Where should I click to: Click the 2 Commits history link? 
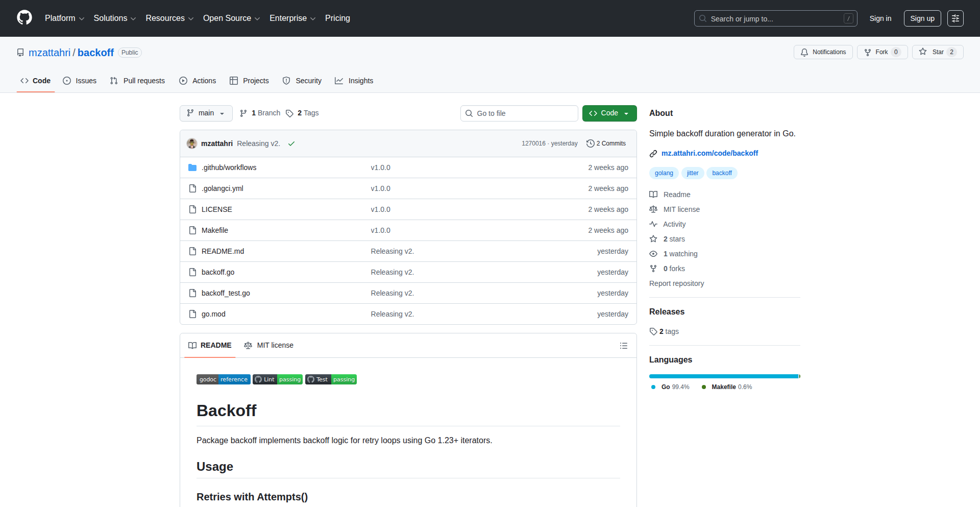(x=606, y=143)
